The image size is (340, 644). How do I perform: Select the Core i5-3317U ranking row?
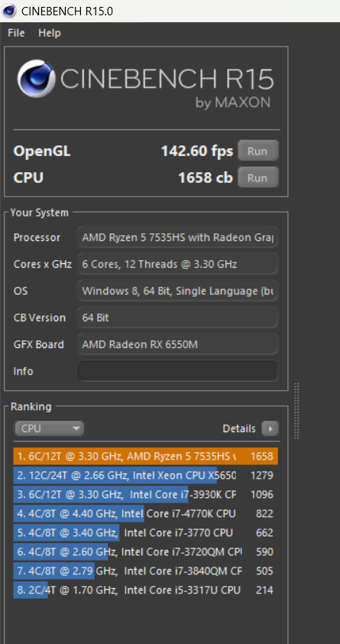(x=146, y=590)
